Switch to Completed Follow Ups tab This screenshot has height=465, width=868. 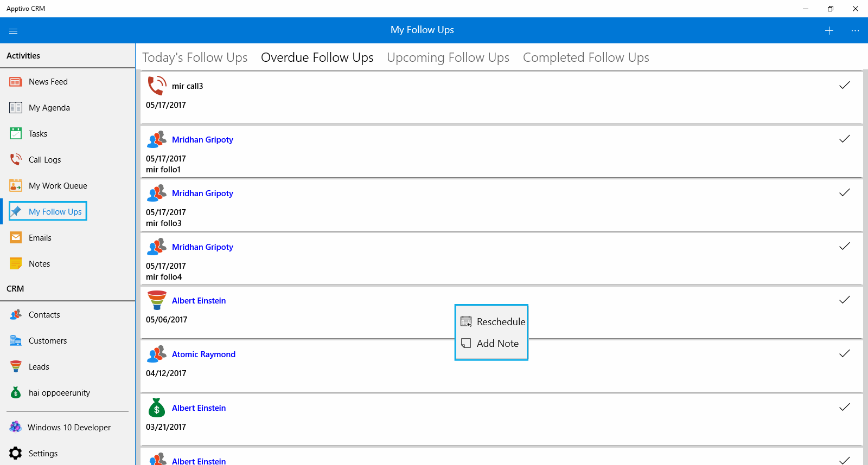click(586, 57)
